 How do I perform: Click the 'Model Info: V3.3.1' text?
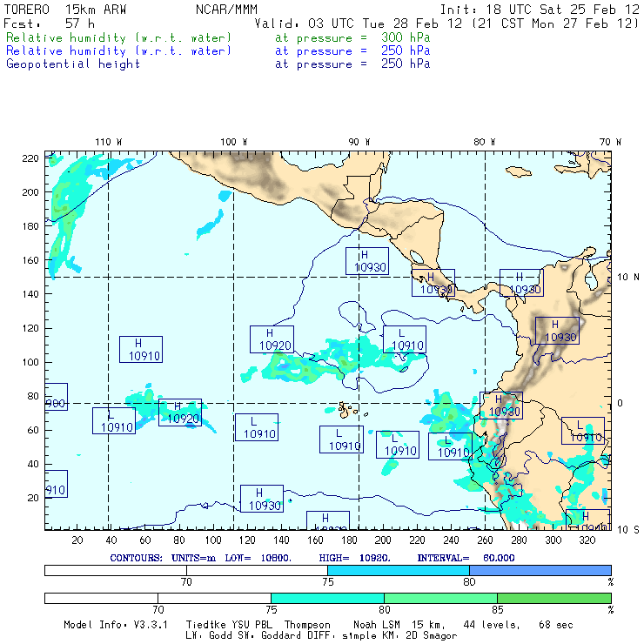coord(116,625)
